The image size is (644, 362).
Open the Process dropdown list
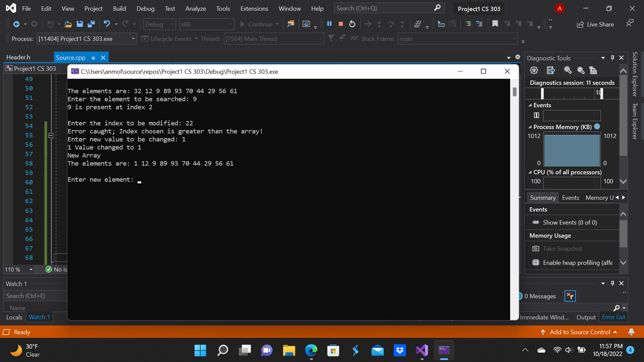coord(133,39)
